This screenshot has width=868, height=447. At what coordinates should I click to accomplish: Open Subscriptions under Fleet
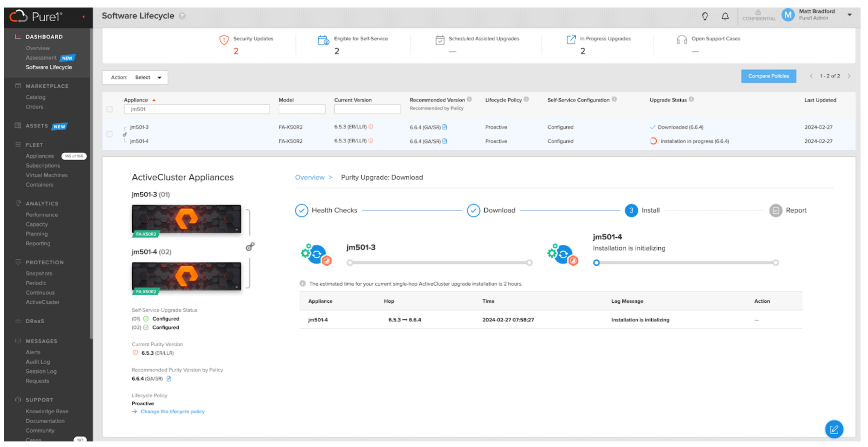(42, 166)
